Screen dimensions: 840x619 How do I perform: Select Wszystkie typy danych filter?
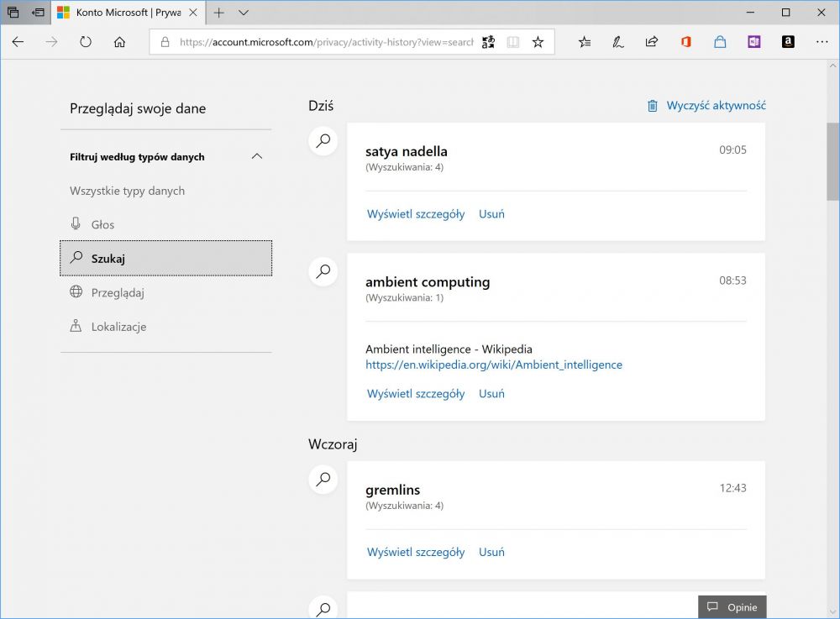coord(127,191)
